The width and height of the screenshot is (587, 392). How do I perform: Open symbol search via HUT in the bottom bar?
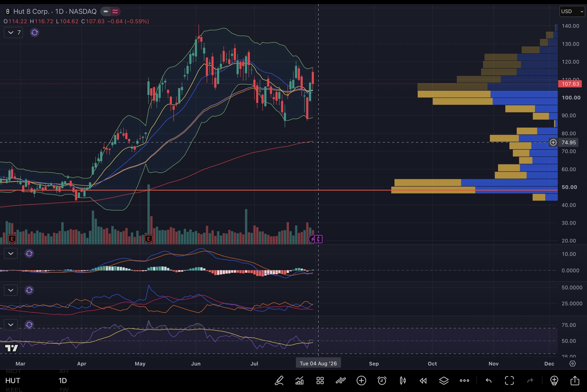pos(13,381)
